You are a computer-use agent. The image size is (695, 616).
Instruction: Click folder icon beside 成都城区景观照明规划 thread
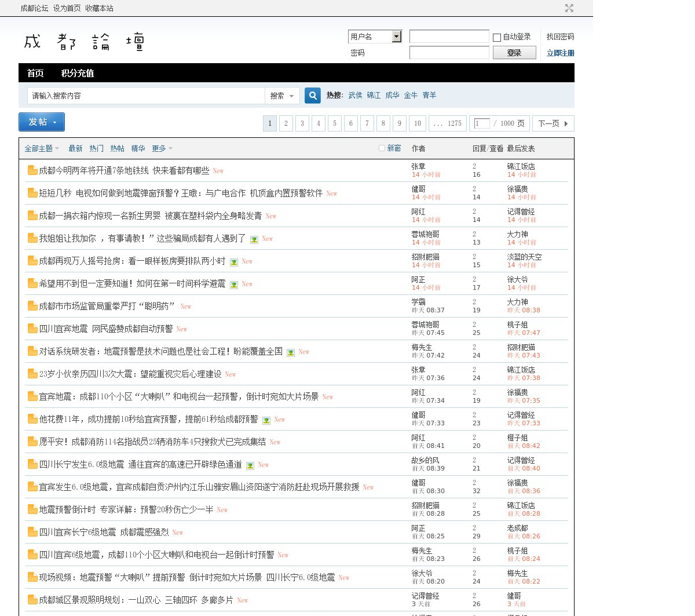[32, 600]
